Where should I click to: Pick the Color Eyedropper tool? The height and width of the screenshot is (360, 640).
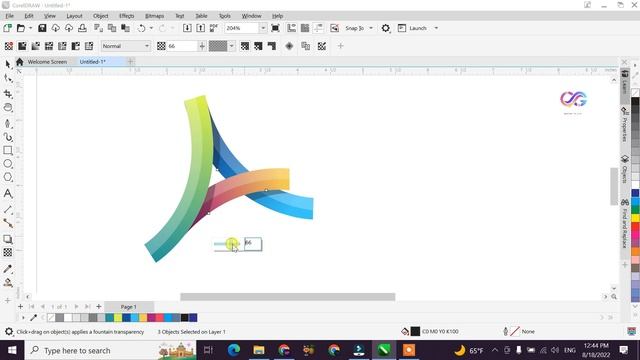[8, 269]
